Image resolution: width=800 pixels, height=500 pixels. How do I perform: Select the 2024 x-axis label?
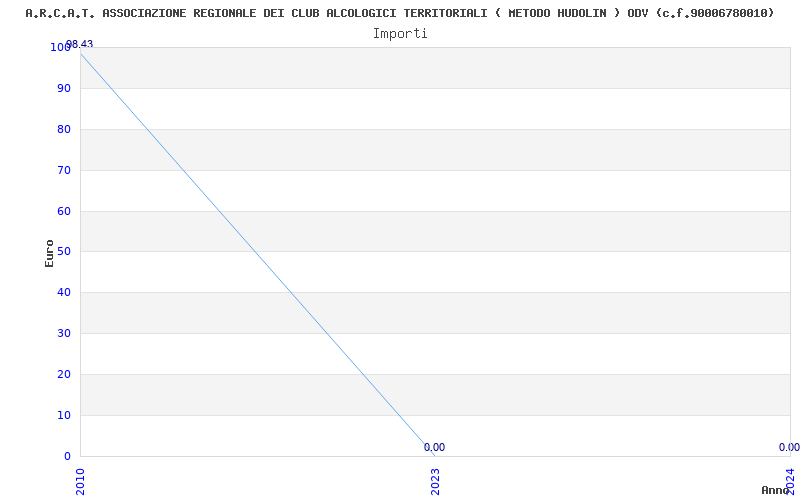(790, 482)
